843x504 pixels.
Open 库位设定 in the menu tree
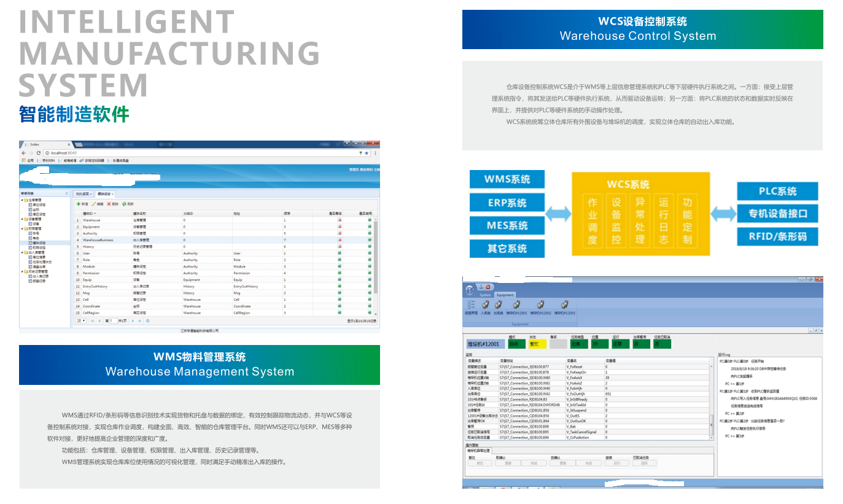point(37,205)
